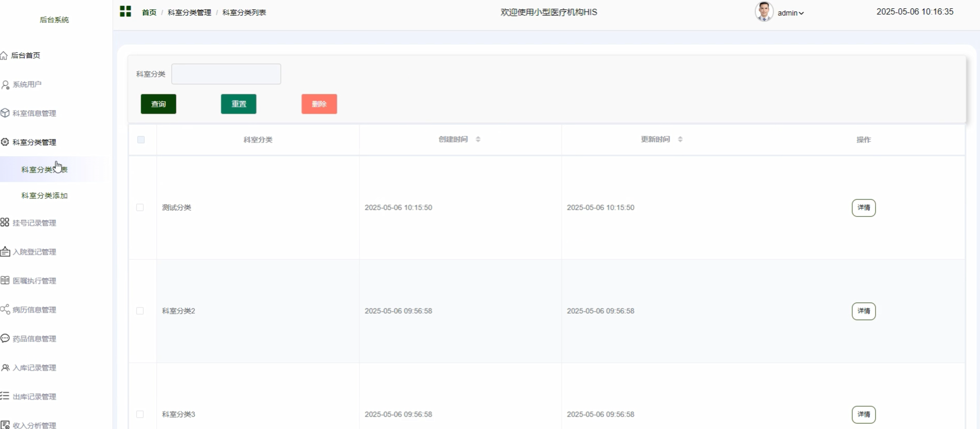Click the grid icon beside 挂号记录管理
The width and height of the screenshot is (980, 429).
[5, 222]
